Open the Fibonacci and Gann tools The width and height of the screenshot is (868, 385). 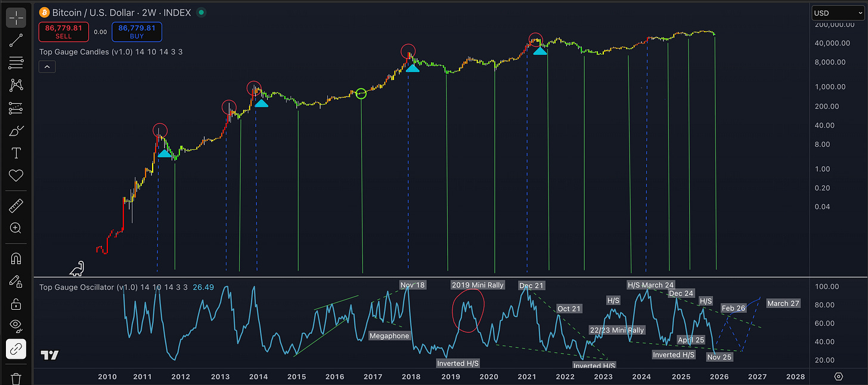(16, 62)
